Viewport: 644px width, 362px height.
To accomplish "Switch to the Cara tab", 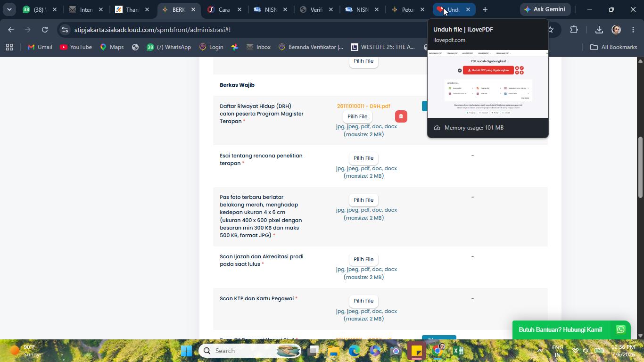I will pyautogui.click(x=224, y=9).
